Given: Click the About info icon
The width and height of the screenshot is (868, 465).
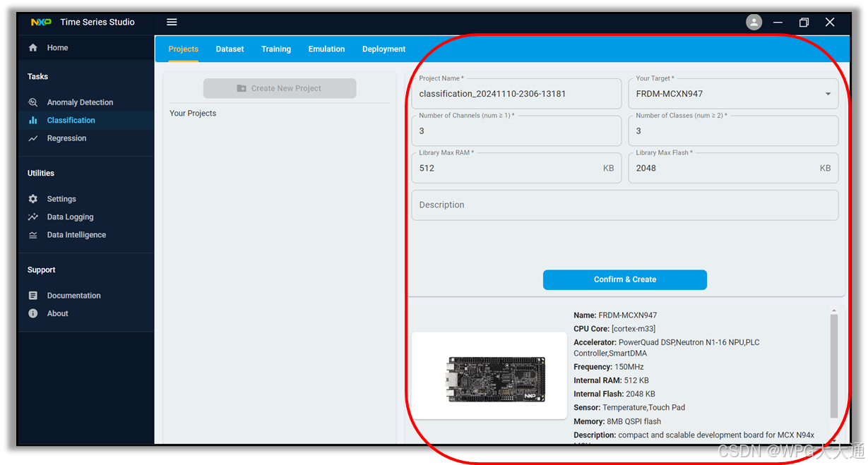Looking at the screenshot, I should (32, 313).
